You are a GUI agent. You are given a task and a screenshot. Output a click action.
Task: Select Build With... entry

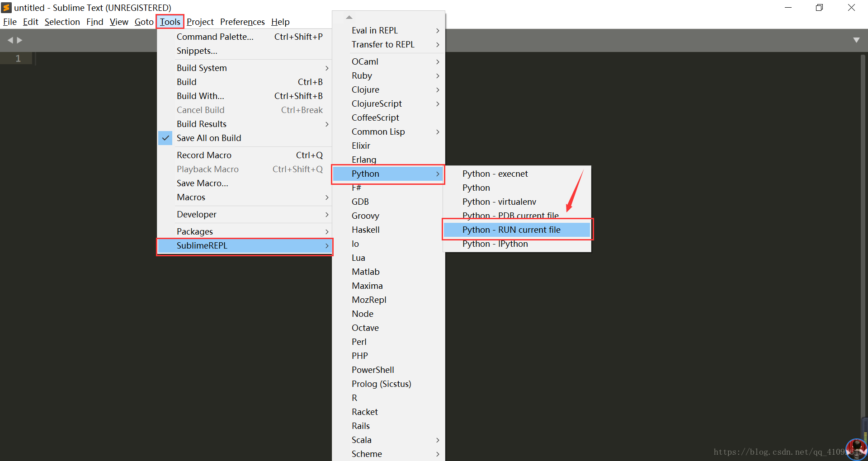(x=245, y=96)
